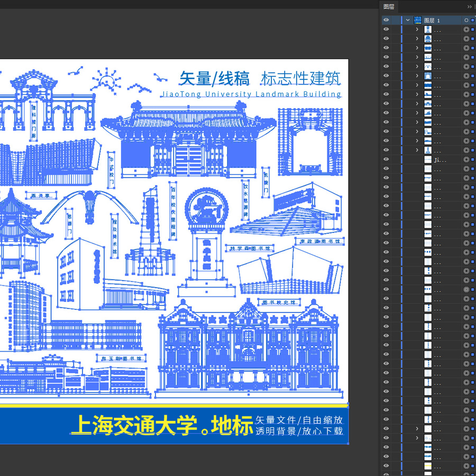Click the target circle of pavilion sublayer
The width and height of the screenshot is (476, 476).
466,39
